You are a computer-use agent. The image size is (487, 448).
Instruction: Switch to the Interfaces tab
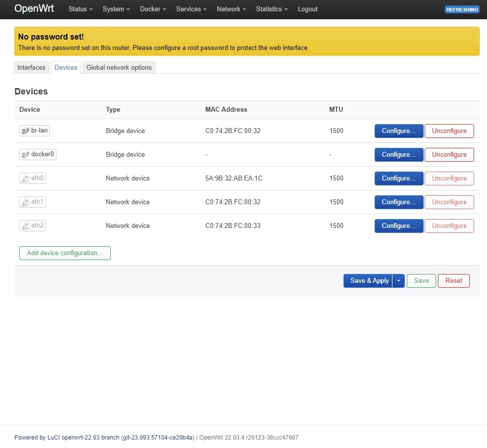coord(31,68)
